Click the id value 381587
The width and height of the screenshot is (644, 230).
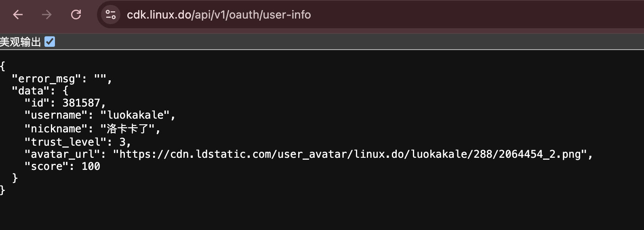pos(81,103)
